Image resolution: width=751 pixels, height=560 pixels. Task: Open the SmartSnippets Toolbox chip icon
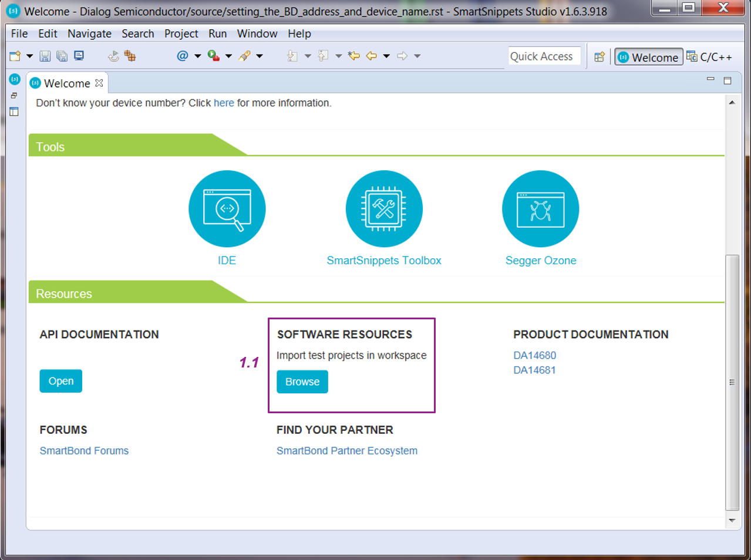pyautogui.click(x=384, y=208)
